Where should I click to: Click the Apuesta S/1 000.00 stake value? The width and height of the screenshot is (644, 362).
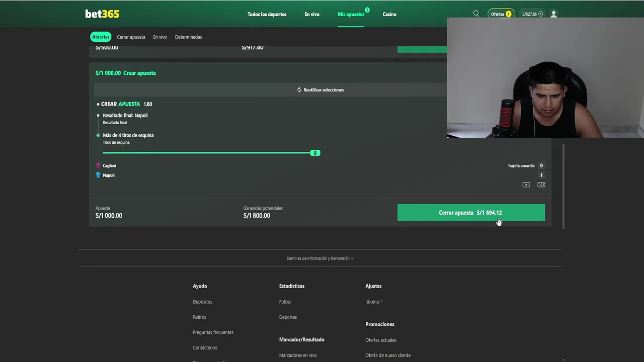[x=109, y=216]
